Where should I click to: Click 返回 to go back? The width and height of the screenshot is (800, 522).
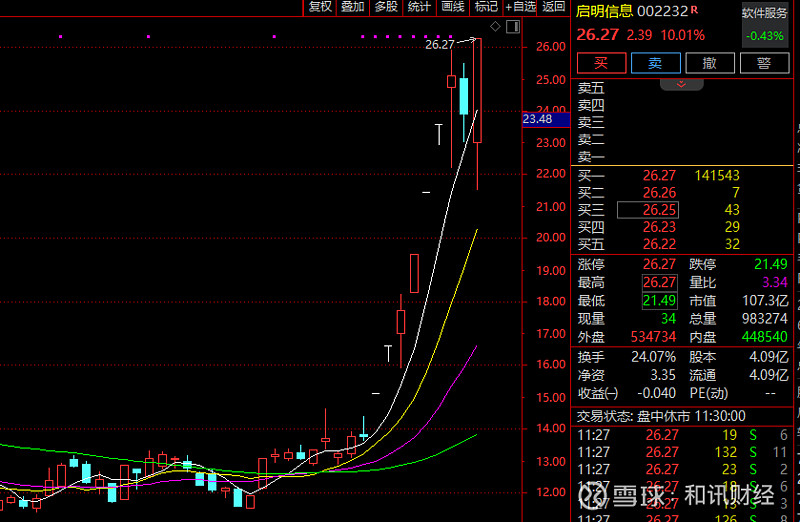554,7
